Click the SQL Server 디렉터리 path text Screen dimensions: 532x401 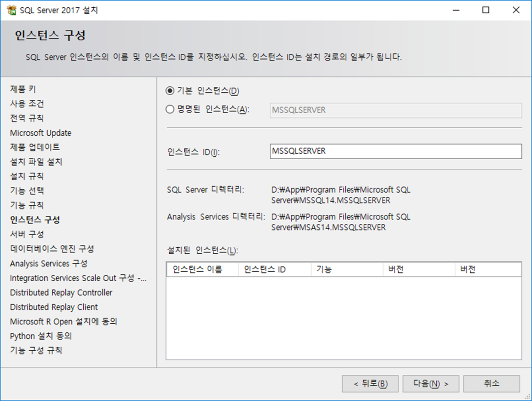[341, 195]
